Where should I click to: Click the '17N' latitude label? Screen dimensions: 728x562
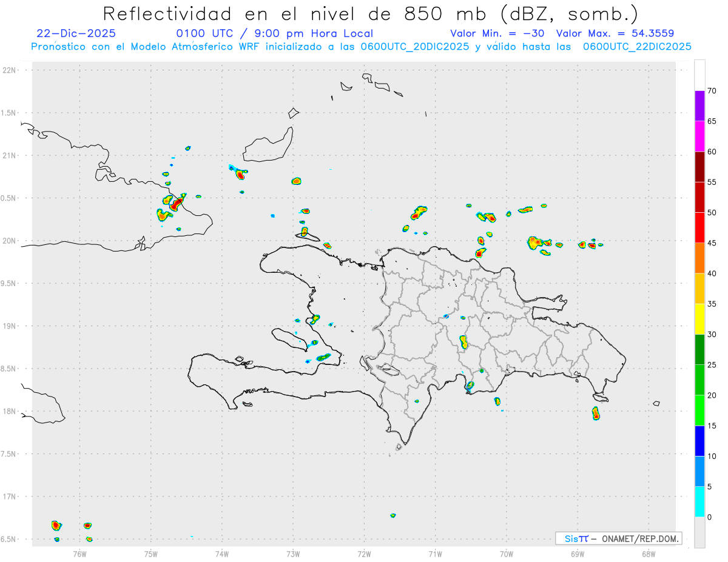coord(10,497)
